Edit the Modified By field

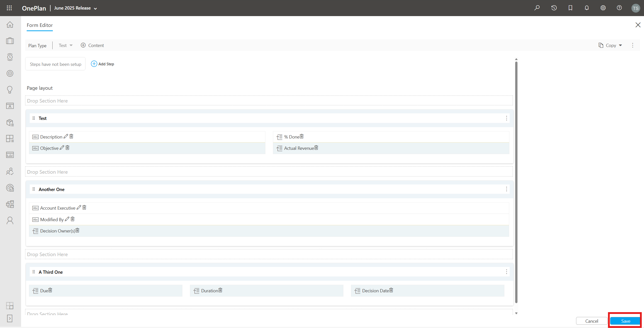(67, 219)
